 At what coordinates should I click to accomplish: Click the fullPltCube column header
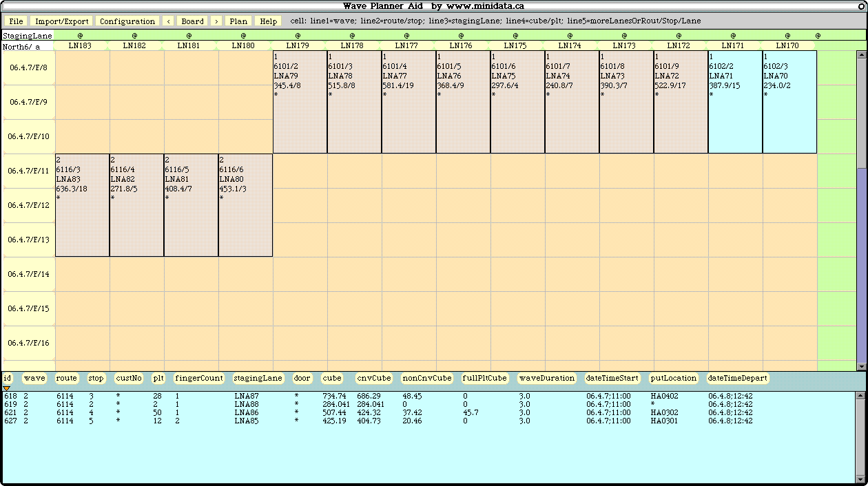coord(485,378)
